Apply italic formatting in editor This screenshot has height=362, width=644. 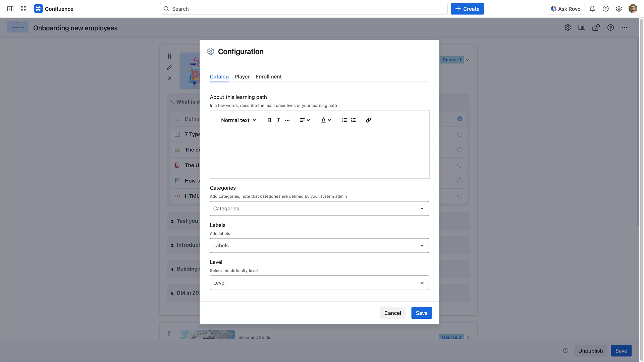coord(278,120)
